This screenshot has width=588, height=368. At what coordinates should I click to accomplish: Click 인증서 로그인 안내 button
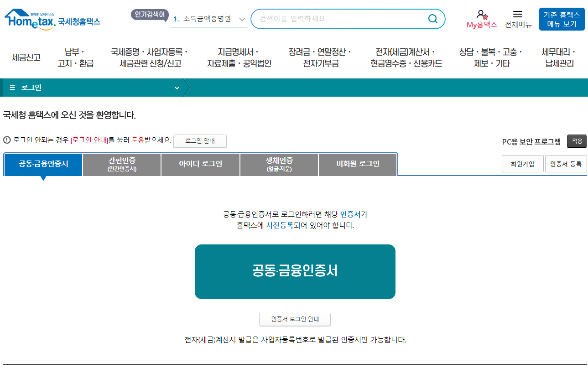295,319
